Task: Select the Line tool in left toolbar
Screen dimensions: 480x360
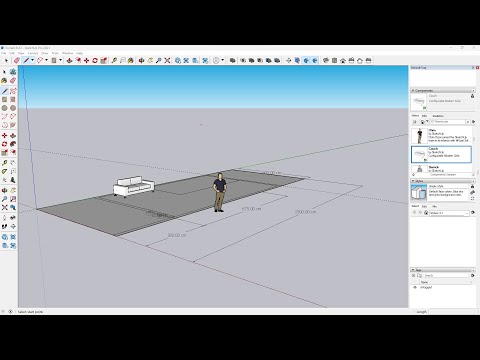Action: coord(4,91)
